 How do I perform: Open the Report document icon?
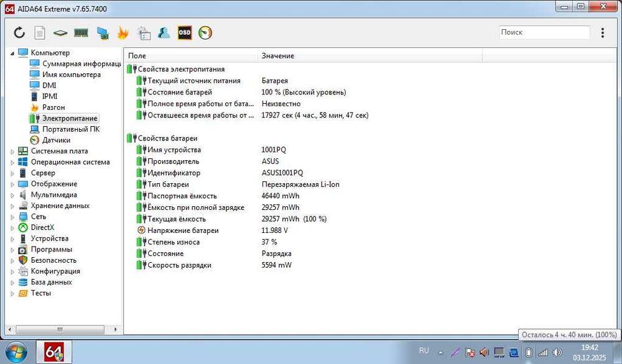pos(40,32)
